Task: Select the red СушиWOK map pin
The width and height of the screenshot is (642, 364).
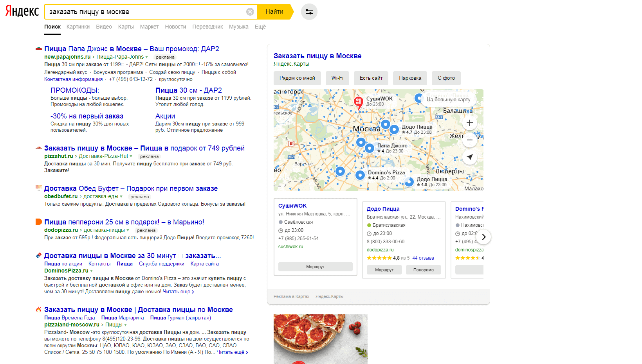Action: pyautogui.click(x=358, y=102)
